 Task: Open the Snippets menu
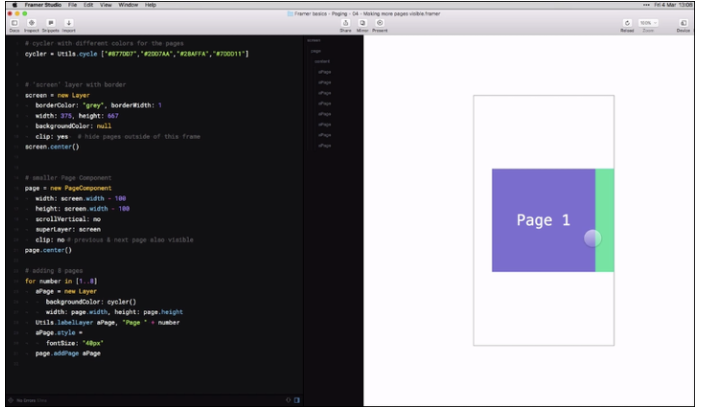tap(51, 25)
